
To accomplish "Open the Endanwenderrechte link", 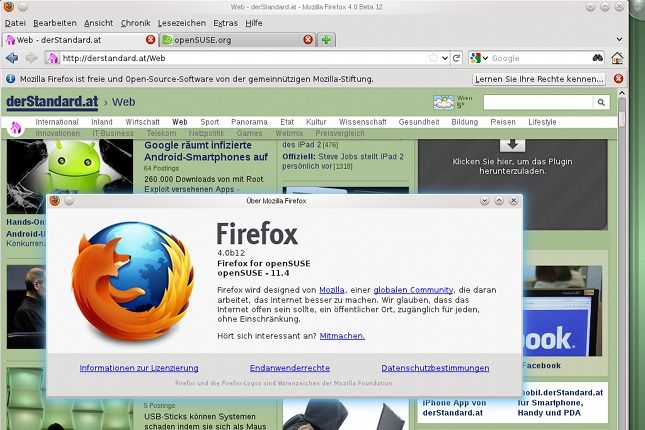I will [x=290, y=368].
